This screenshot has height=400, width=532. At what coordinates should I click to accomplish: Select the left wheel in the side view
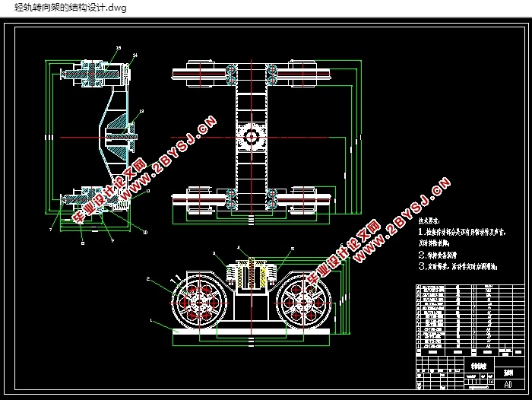tap(199, 302)
